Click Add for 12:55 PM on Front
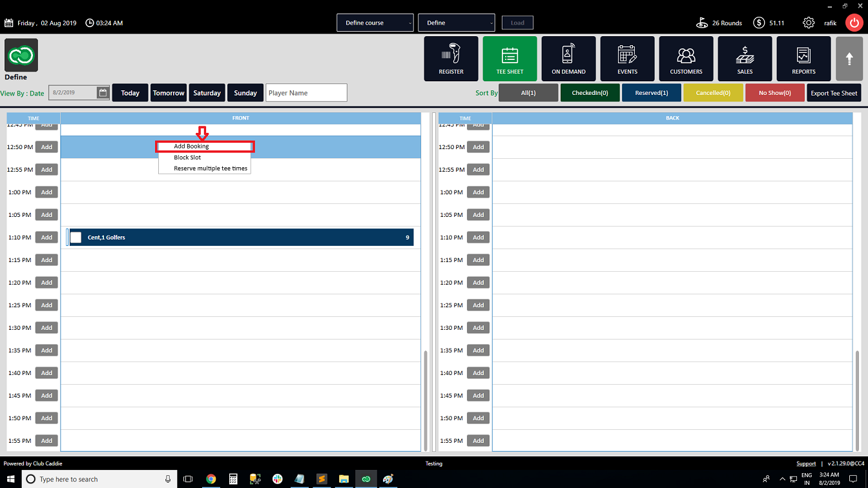The image size is (868, 488). coord(46,170)
